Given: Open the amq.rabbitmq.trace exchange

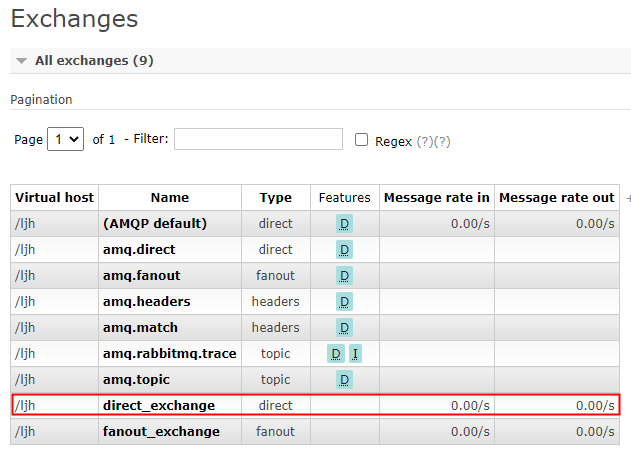Looking at the screenshot, I should [x=169, y=353].
